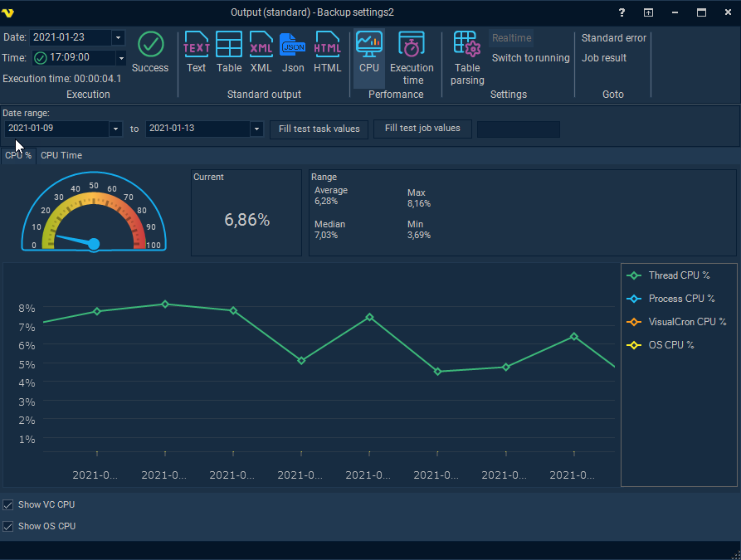Expand the execution Date dropdown
This screenshot has height=560, width=741.
click(118, 38)
